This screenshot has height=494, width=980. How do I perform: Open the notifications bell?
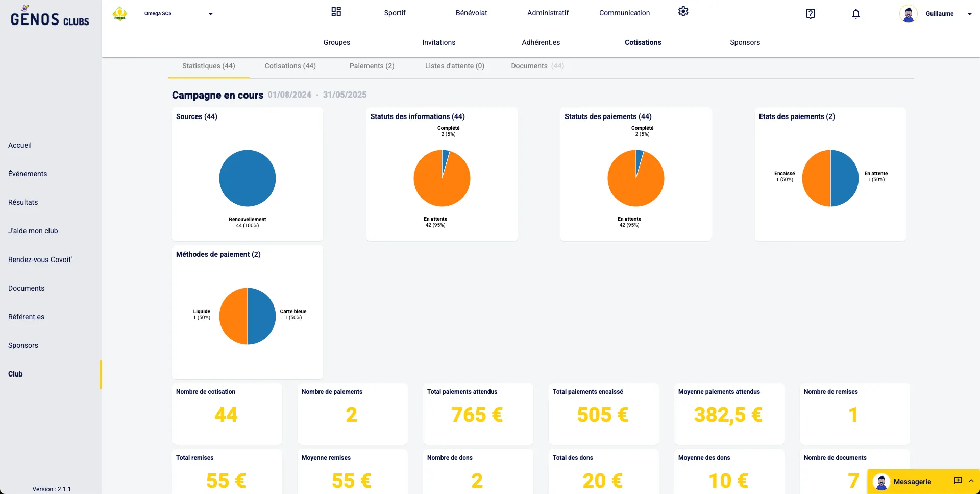pyautogui.click(x=856, y=14)
